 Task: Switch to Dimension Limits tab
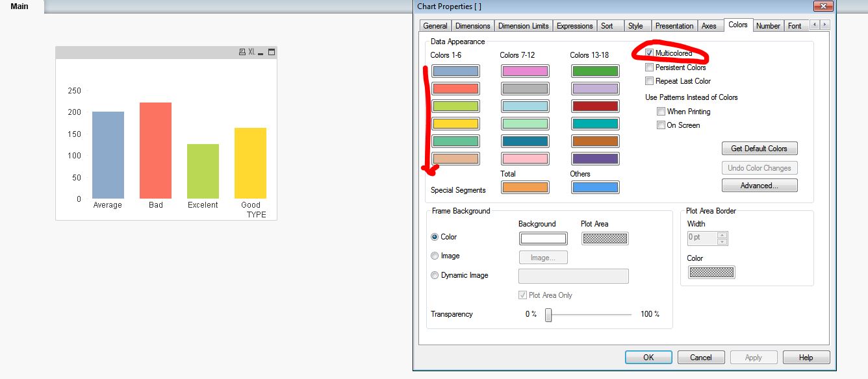[x=524, y=26]
